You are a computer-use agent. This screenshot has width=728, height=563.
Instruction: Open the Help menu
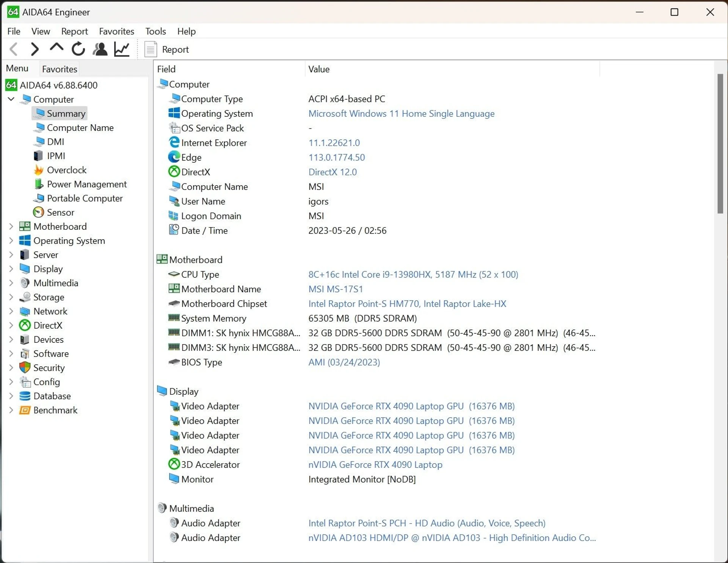coord(187,31)
